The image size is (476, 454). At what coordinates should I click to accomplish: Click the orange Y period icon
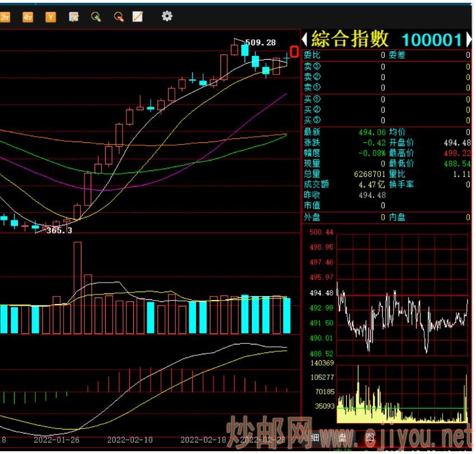point(50,17)
